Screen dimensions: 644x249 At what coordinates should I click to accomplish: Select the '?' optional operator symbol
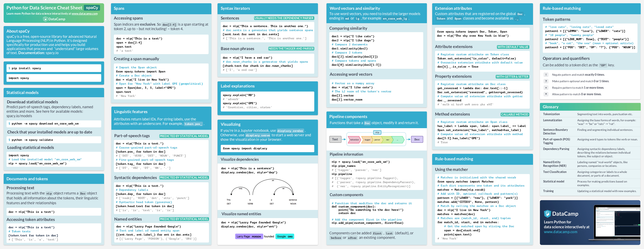click(x=546, y=81)
